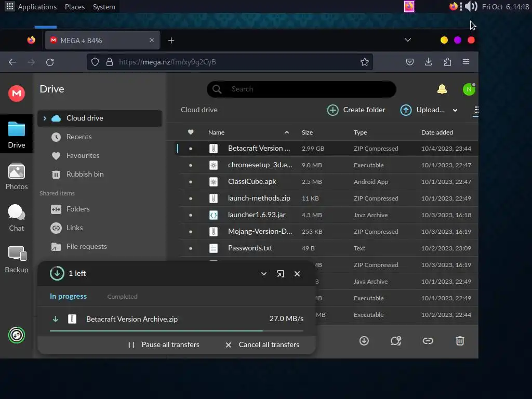Open the Backup section
The width and height of the screenshot is (532, 399).
(16, 260)
